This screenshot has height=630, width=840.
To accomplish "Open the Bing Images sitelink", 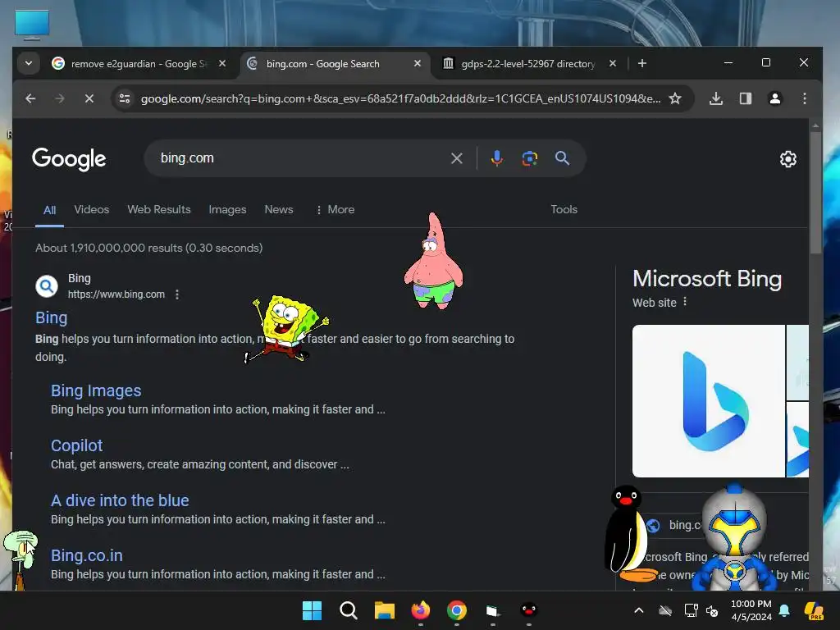I will (96, 390).
